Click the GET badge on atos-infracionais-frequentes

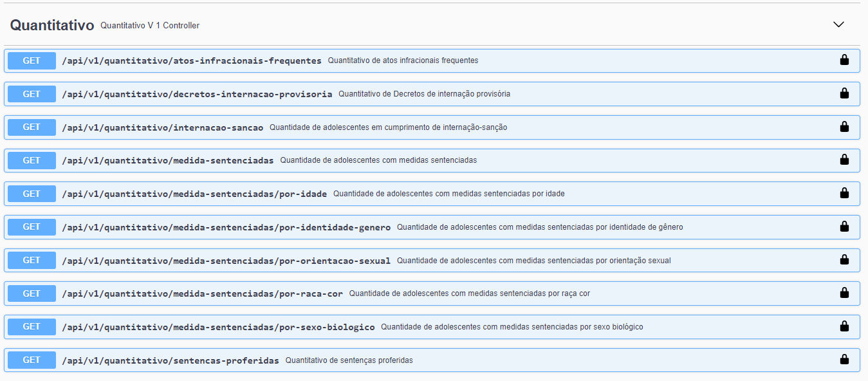(31, 60)
